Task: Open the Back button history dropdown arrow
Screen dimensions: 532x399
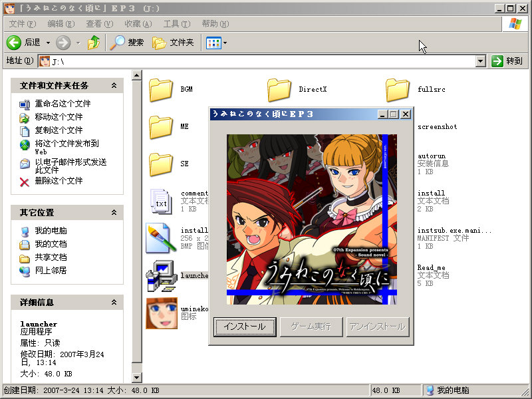Action: coord(48,43)
